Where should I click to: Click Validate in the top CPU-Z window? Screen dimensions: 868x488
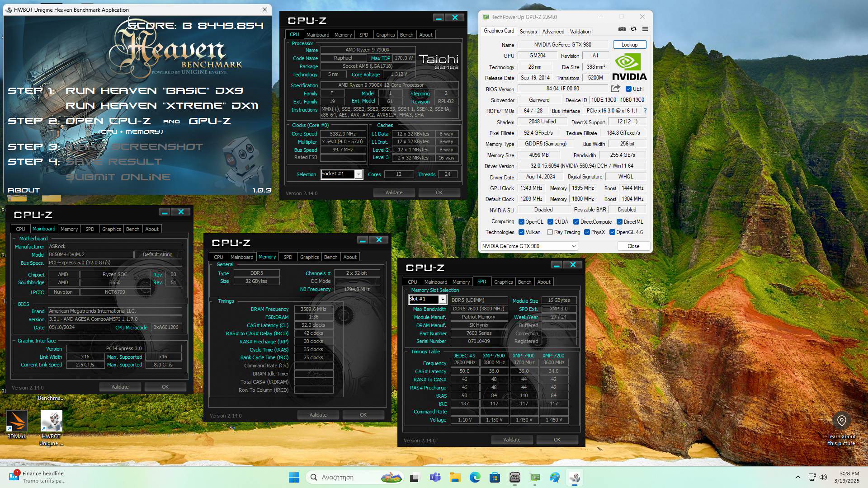pyautogui.click(x=394, y=192)
